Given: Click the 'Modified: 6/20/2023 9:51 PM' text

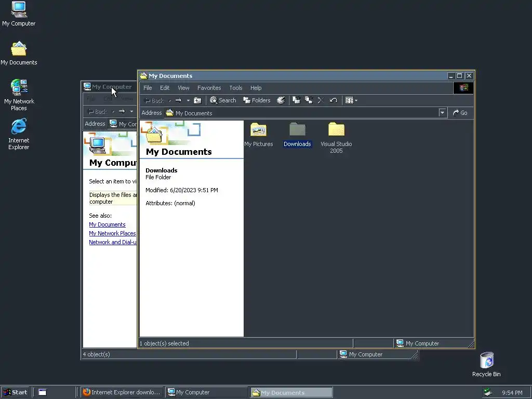Looking at the screenshot, I should pos(182,190).
